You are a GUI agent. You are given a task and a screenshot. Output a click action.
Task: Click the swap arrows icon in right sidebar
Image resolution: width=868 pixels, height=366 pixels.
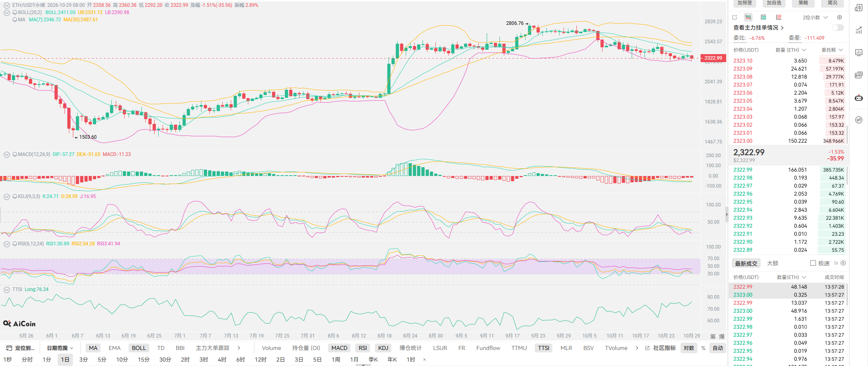click(859, 120)
